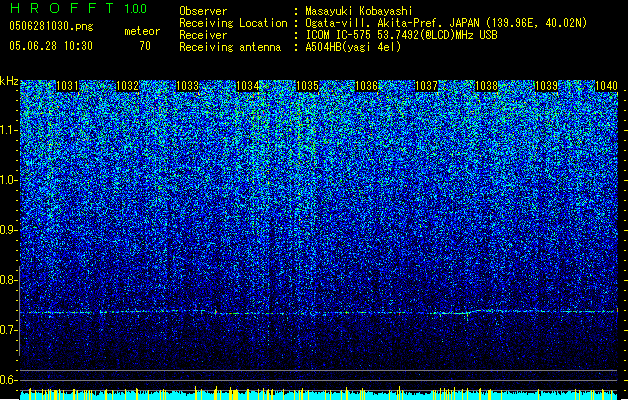Select time marker 1039
Screen dimensions: 629x400
tap(547, 86)
